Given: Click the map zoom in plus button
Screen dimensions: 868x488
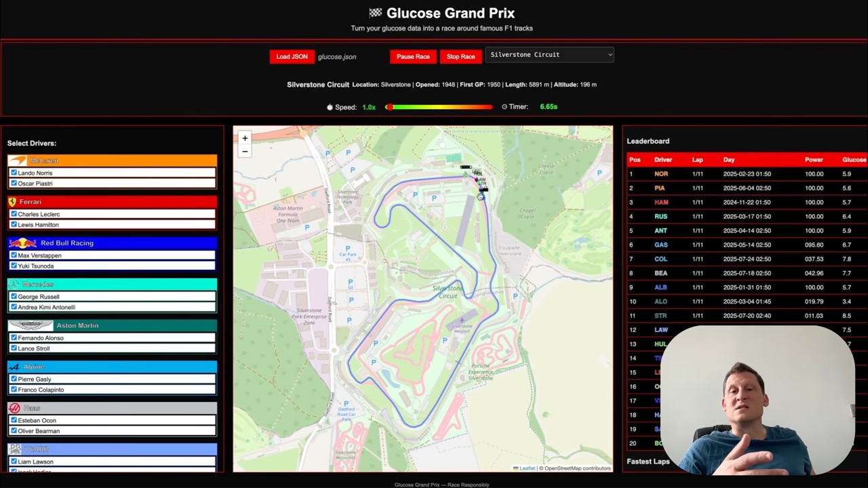Looking at the screenshot, I should pos(245,138).
